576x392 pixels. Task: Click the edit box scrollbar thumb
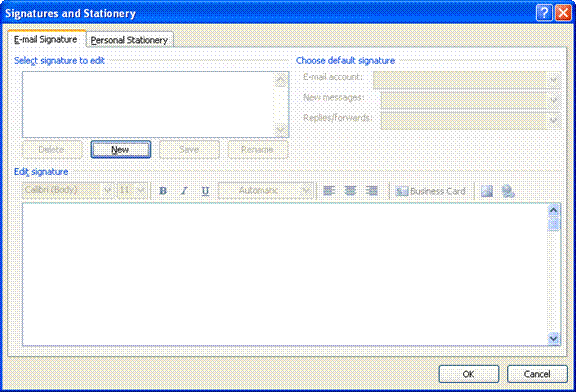point(553,224)
